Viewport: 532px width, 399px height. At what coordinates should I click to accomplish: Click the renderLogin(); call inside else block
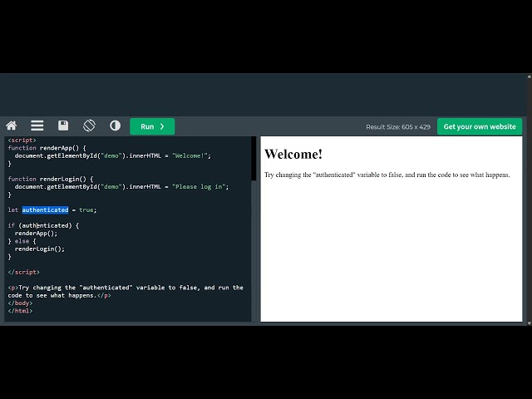pyautogui.click(x=39, y=249)
